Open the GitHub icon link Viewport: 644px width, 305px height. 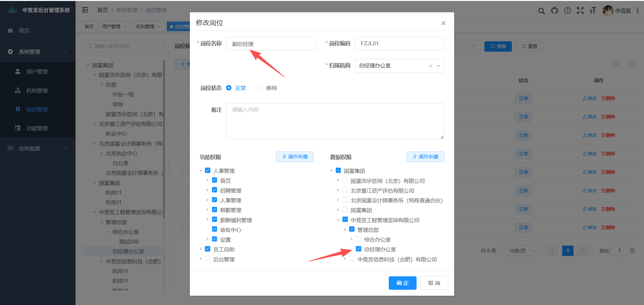(554, 11)
